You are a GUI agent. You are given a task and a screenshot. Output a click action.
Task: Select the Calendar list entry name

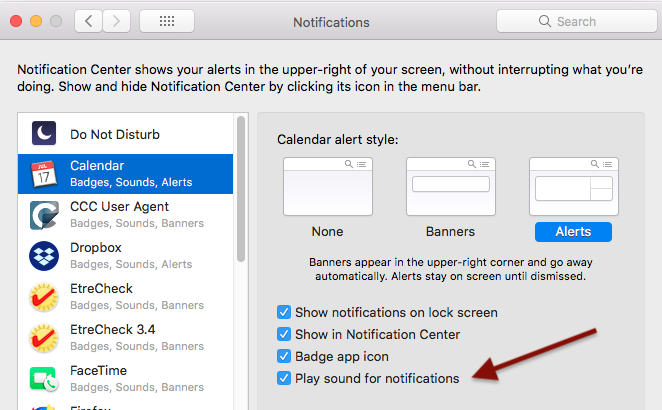[x=97, y=166]
